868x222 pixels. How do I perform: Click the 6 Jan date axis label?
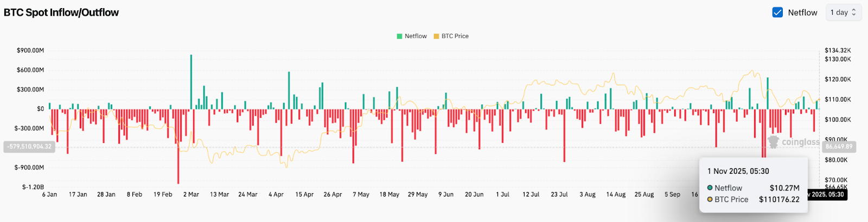(x=49, y=194)
